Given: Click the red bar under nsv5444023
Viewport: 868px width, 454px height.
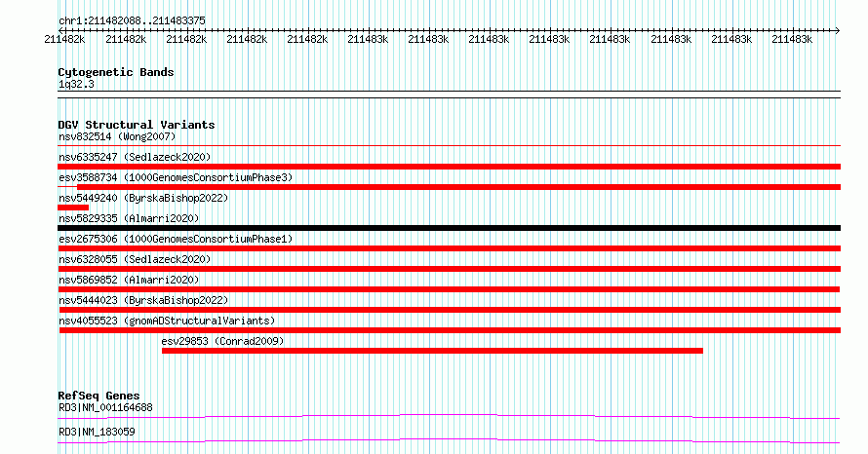Looking at the screenshot, I should tap(449, 310).
